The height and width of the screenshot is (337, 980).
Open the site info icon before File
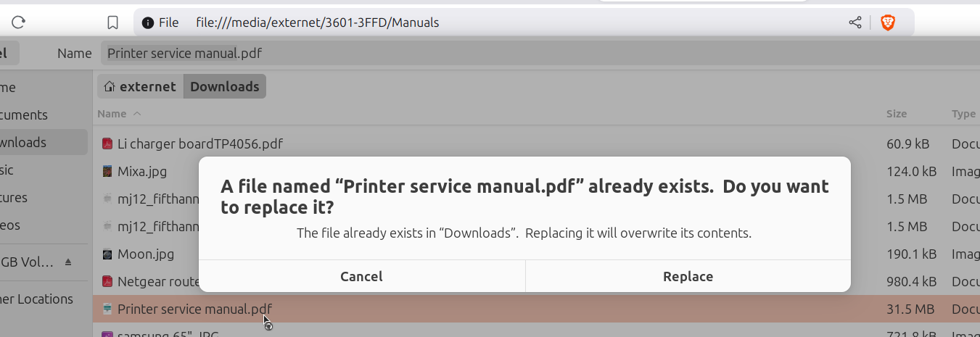tap(148, 22)
